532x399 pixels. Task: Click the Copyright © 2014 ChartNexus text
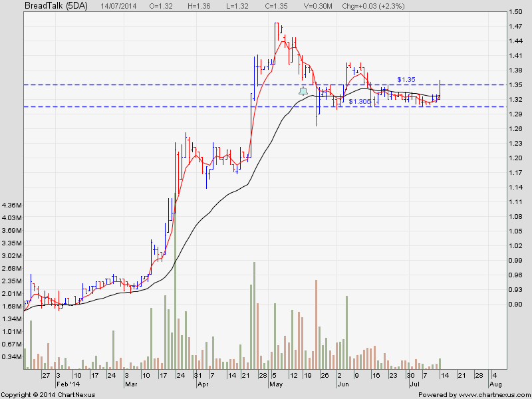coord(49,395)
